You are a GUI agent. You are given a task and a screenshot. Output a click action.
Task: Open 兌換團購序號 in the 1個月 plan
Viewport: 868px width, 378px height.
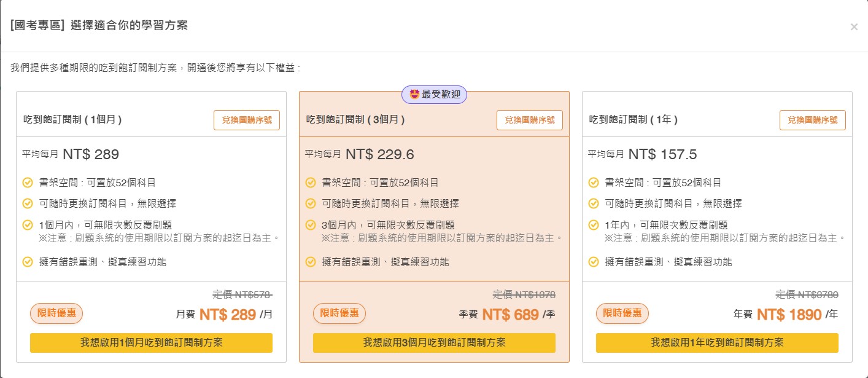click(246, 120)
